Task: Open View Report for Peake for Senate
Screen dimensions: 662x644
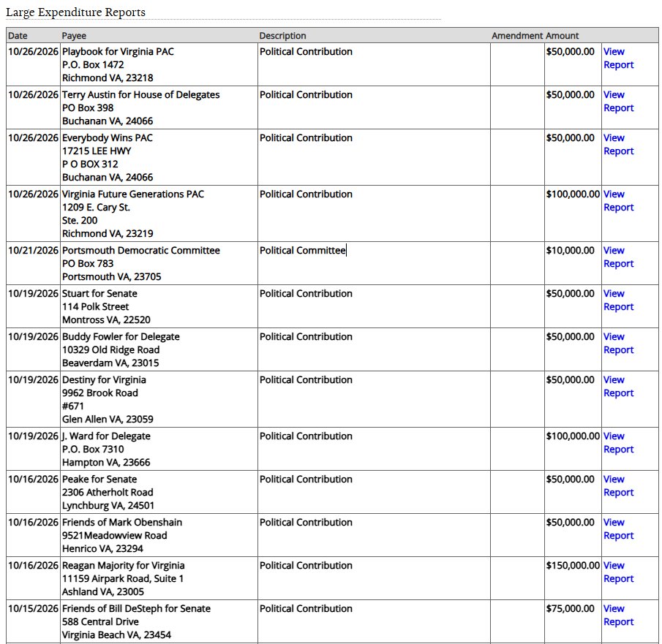Action: 619,486
